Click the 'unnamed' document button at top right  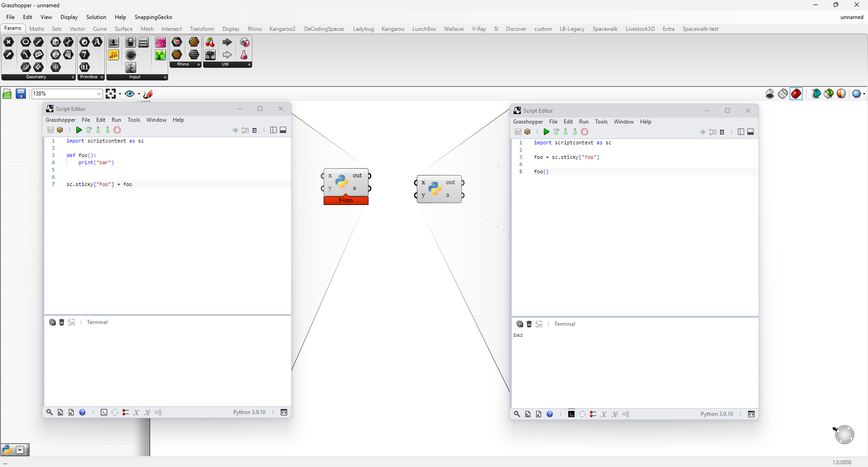coord(852,17)
